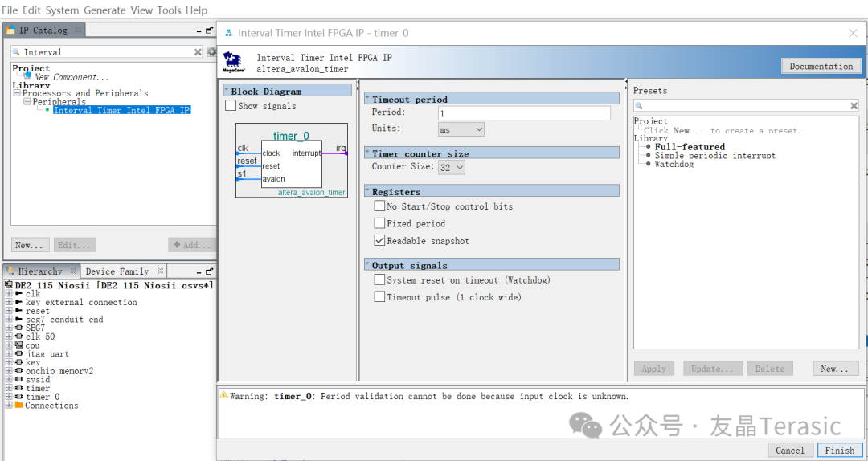Select the Full-featured preset
868x461 pixels.
690,147
